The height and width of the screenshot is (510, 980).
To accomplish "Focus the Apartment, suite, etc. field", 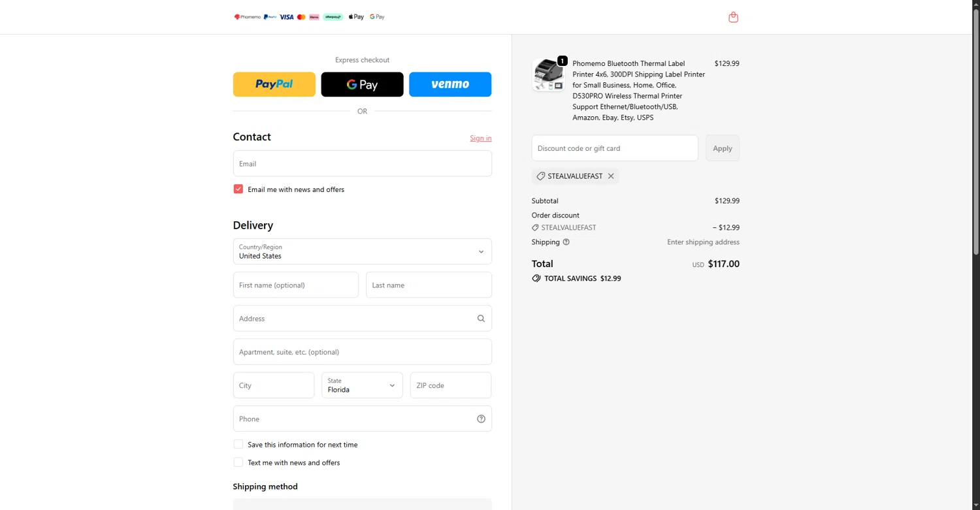I will (362, 352).
